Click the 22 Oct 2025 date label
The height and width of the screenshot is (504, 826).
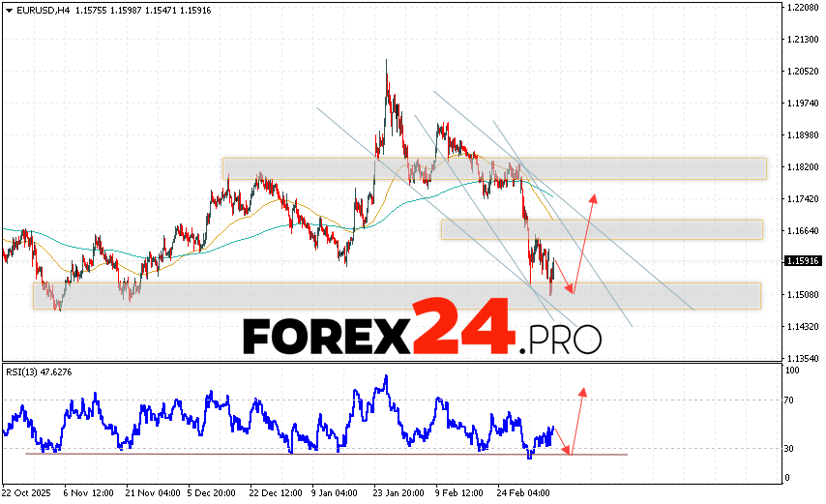coord(29,492)
